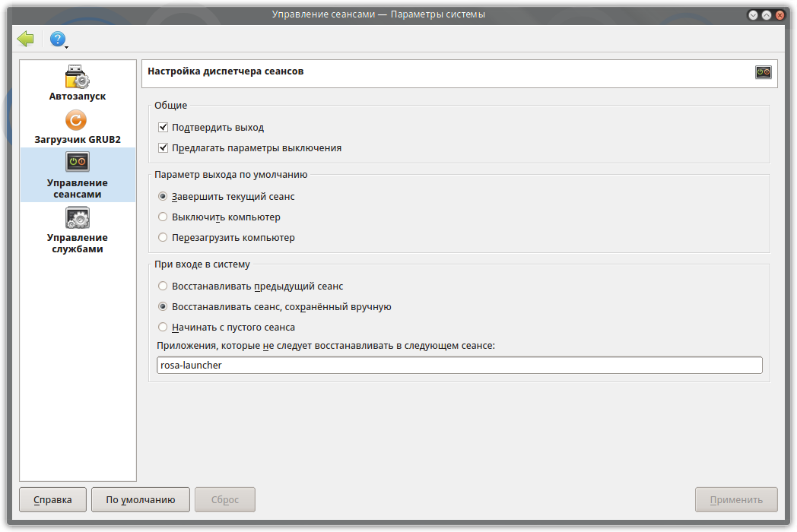Image resolution: width=797 pixels, height=532 pixels.
Task: Select Завершить текущий сеанс radio option
Action: pyautogui.click(x=163, y=196)
